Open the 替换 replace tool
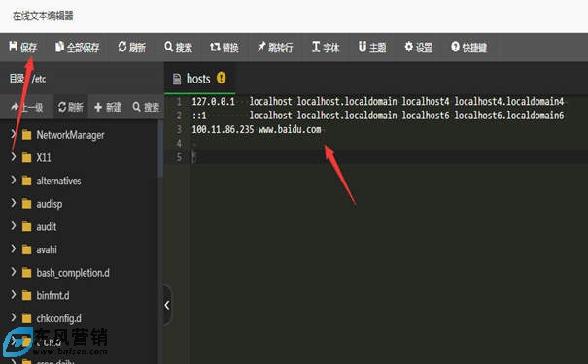The image size is (588, 364). (x=224, y=48)
